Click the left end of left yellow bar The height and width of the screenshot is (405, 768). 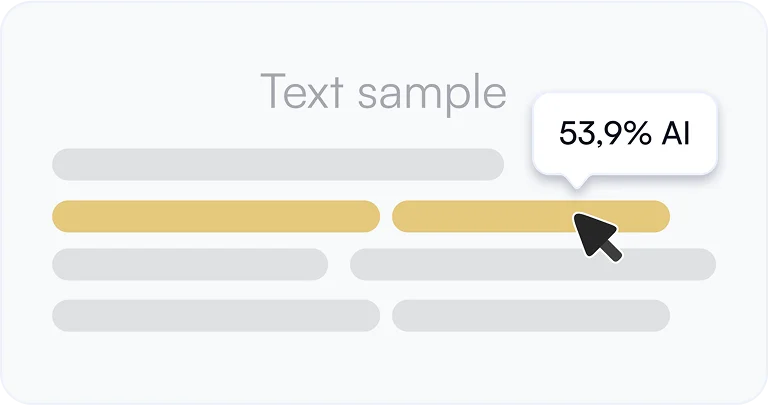[x=62, y=216]
